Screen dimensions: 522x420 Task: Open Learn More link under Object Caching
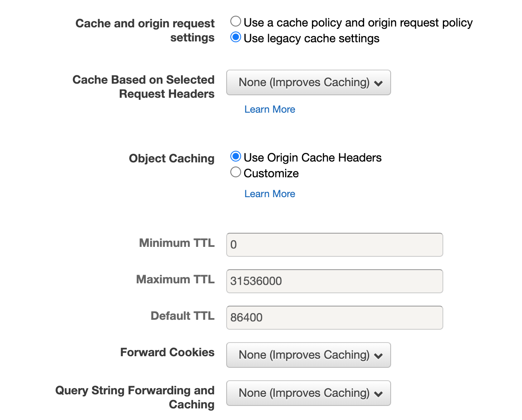270,194
